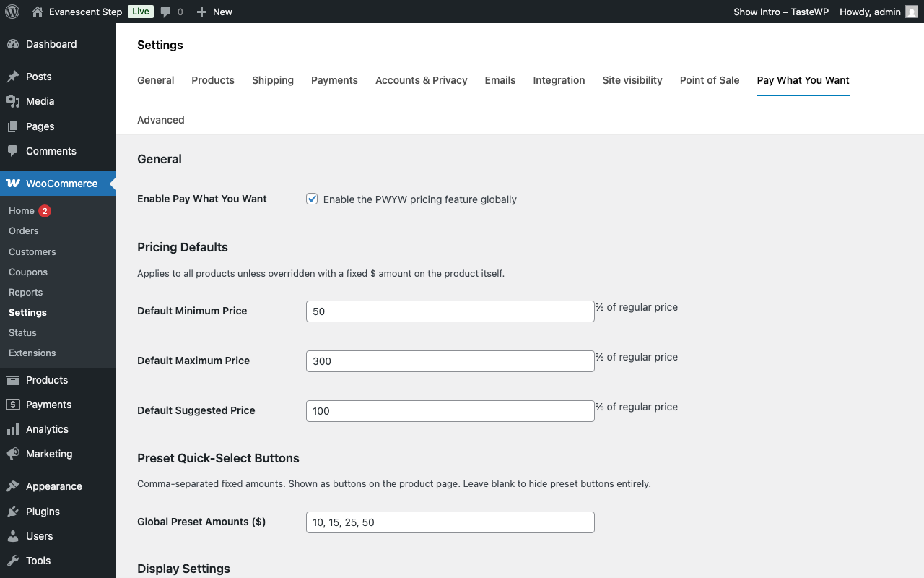Click the WordPress logo icon
This screenshot has width=924, height=578.
coord(12,12)
